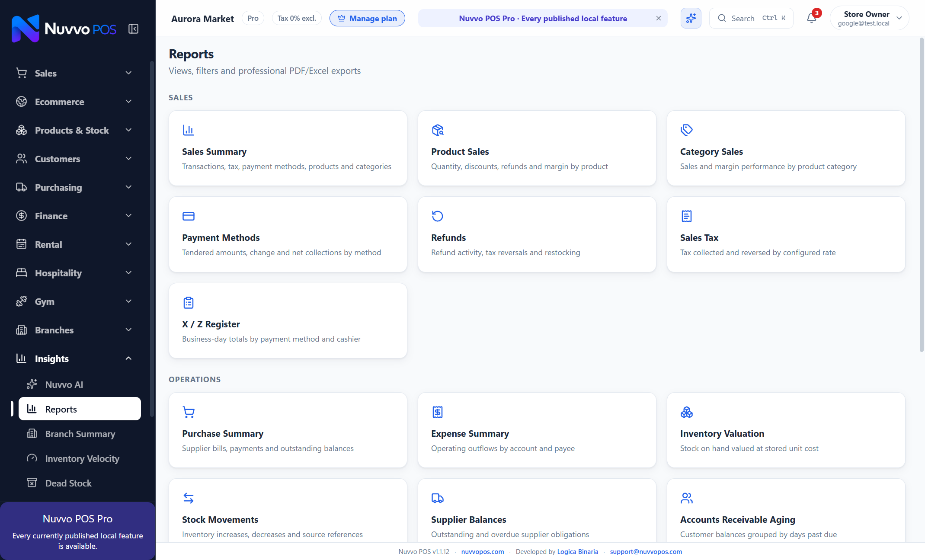Expand the Finance menu chevron
The height and width of the screenshot is (560, 925).
click(128, 216)
